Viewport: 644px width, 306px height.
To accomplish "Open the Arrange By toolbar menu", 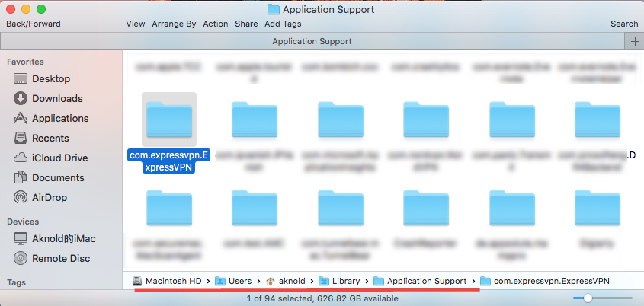I will click(x=174, y=24).
